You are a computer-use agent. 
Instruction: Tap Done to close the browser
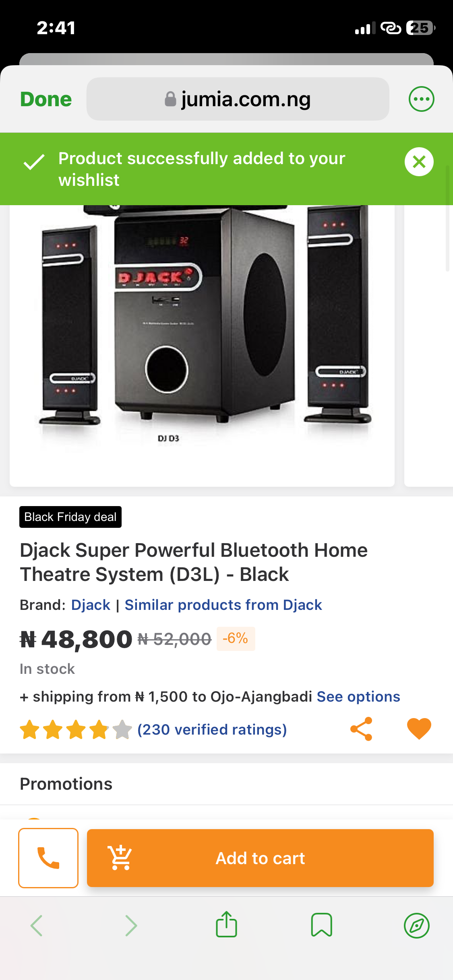point(46,99)
